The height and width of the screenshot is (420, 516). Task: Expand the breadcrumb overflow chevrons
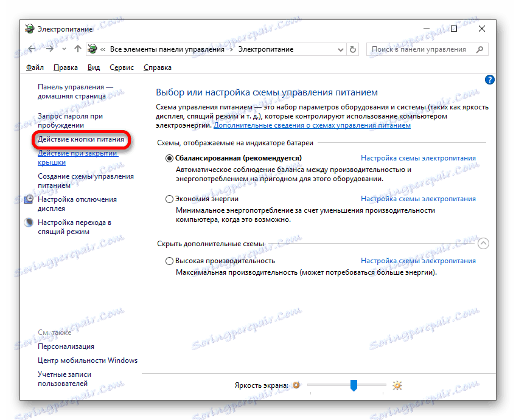point(103,49)
